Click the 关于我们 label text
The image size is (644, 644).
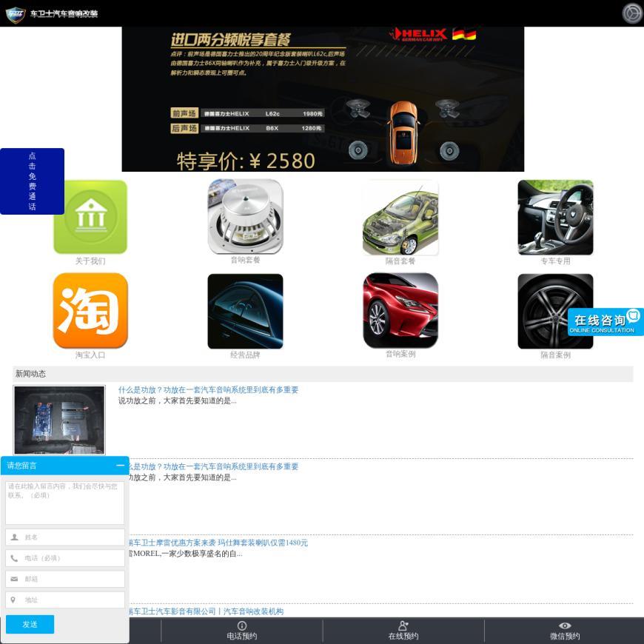pyautogui.click(x=90, y=261)
